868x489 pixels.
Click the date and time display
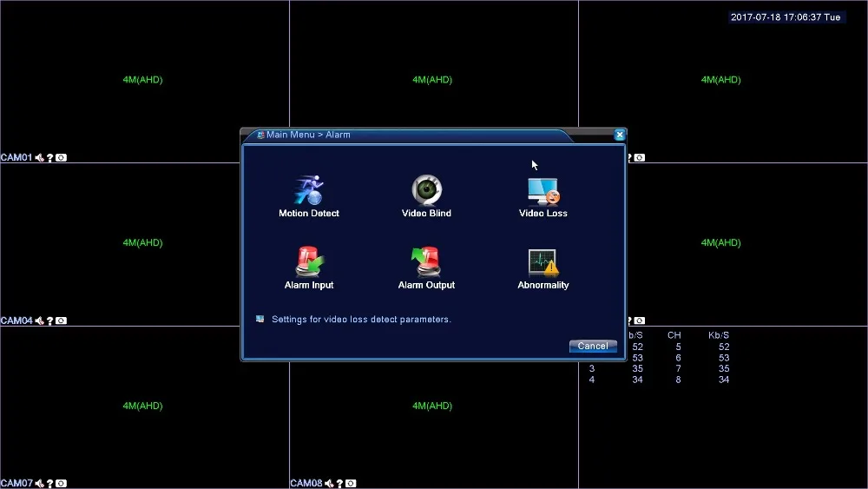point(786,17)
